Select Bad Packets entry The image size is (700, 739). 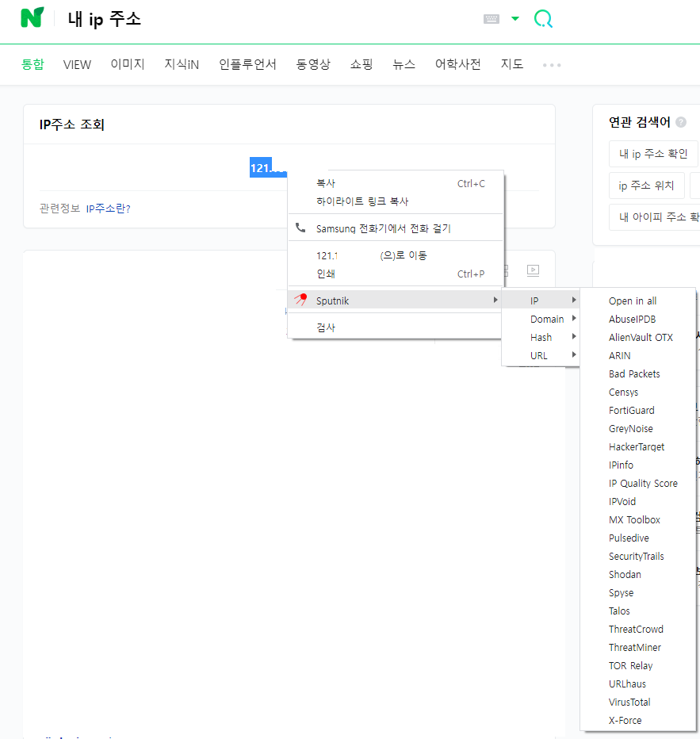pos(638,373)
